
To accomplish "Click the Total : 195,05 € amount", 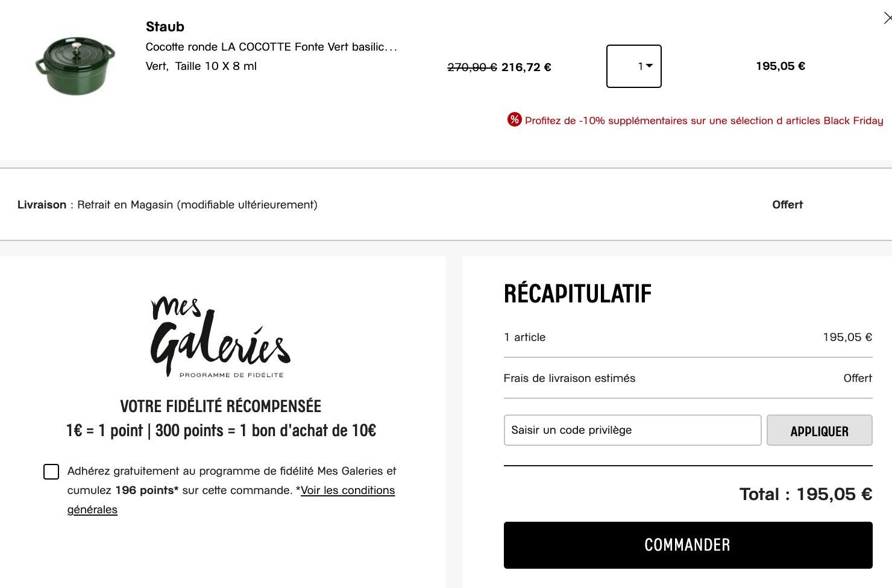I will click(805, 495).
